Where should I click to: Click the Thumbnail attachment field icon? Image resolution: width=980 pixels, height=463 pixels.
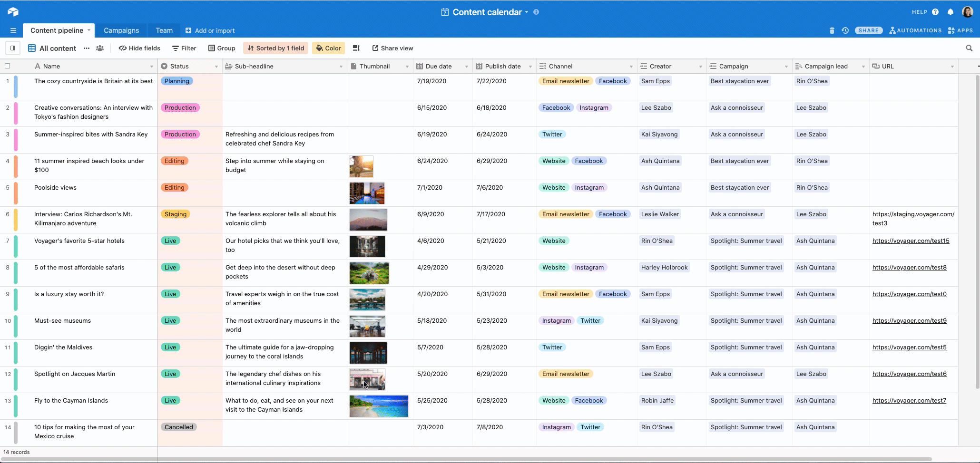tap(353, 66)
